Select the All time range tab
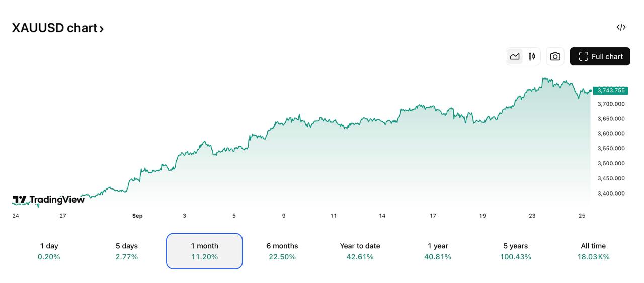Screen dimensions: 644x283 [x=593, y=251]
